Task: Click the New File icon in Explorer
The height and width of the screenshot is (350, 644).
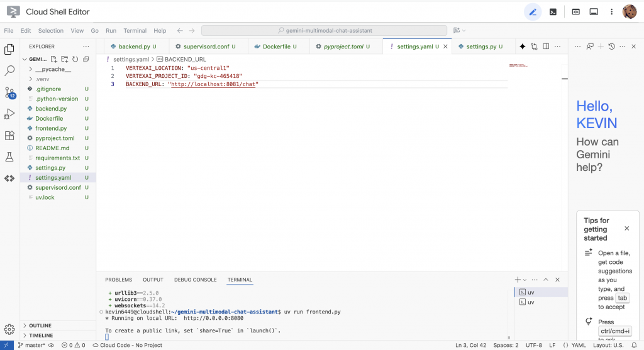Action: [x=54, y=59]
